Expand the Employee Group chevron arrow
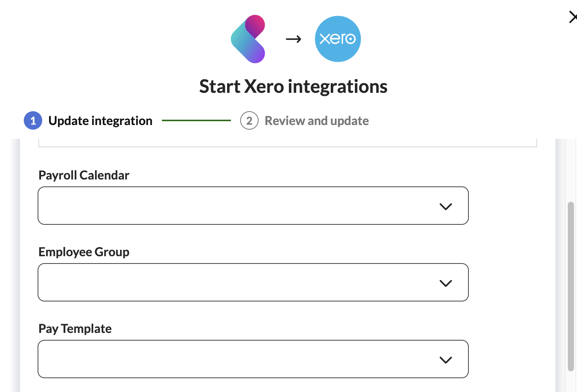577x392 pixels. click(445, 283)
